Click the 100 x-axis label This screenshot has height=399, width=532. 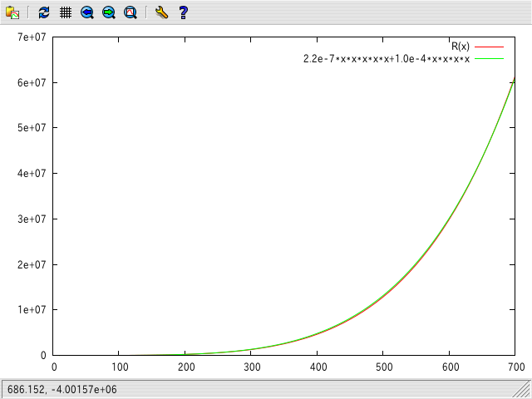pyautogui.click(x=120, y=367)
